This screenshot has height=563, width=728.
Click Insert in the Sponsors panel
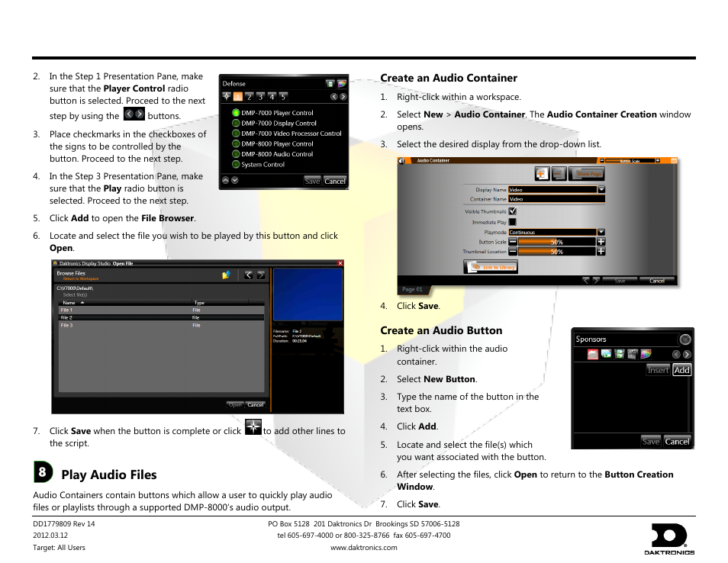coord(658,370)
